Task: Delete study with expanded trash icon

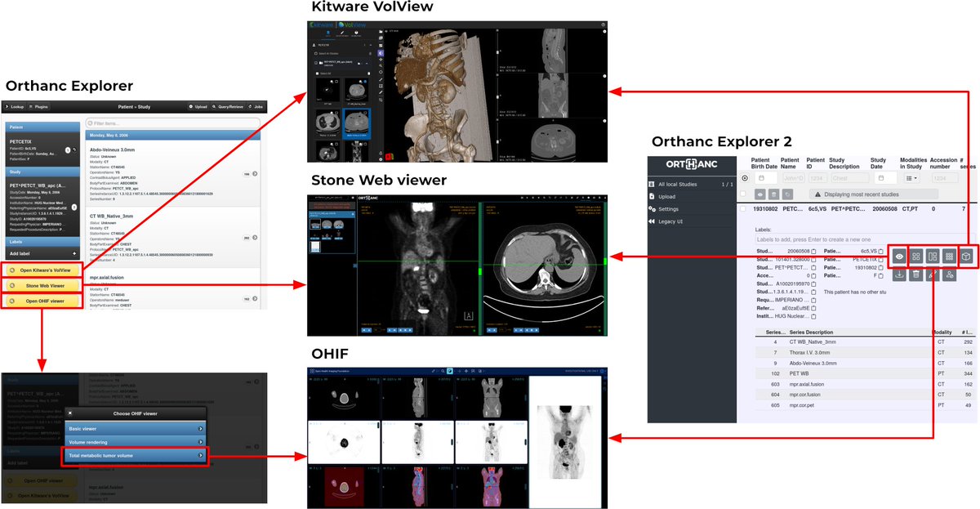Action: click(916, 275)
